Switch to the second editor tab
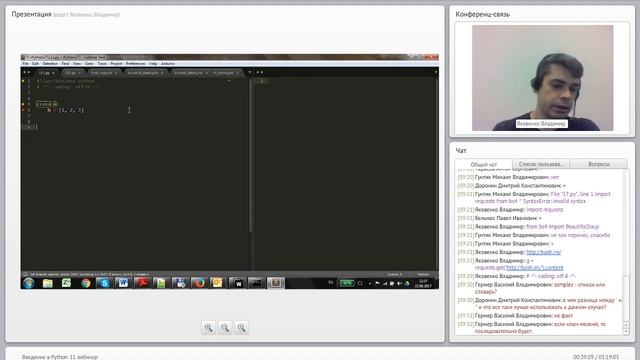Image resolution: width=640 pixels, height=360 pixels. 73,73
